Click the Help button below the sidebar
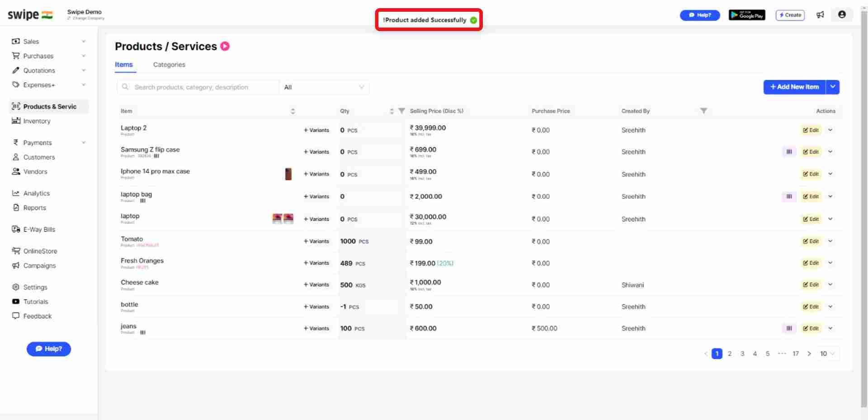The height and width of the screenshot is (420, 868). coord(49,349)
